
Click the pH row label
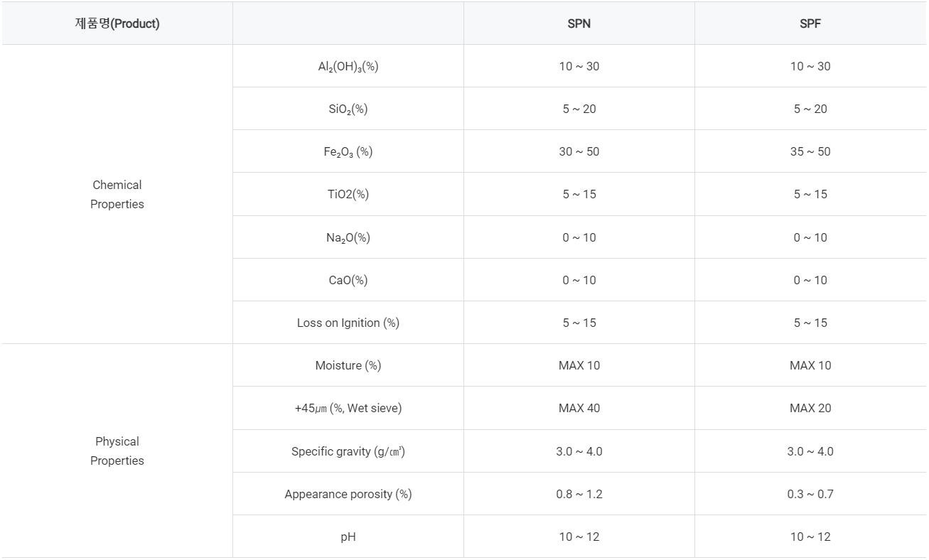348,537
